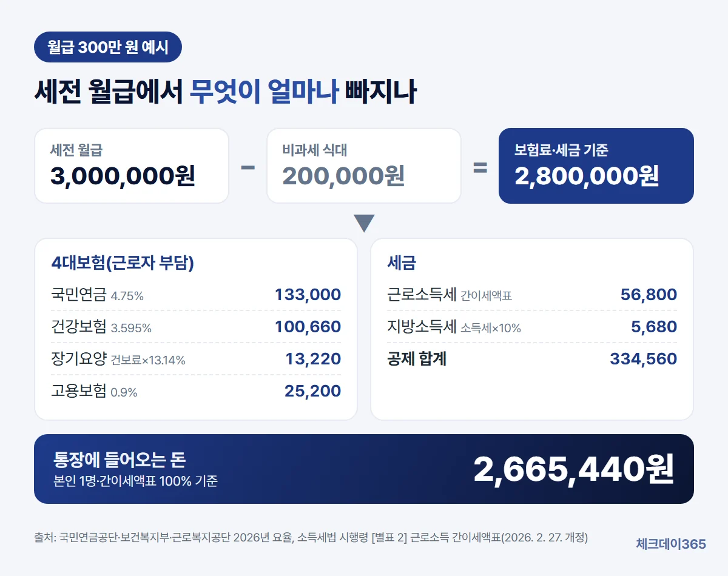The width and height of the screenshot is (728, 576).
Task: Click the '세금' section title
Action: pos(402,263)
